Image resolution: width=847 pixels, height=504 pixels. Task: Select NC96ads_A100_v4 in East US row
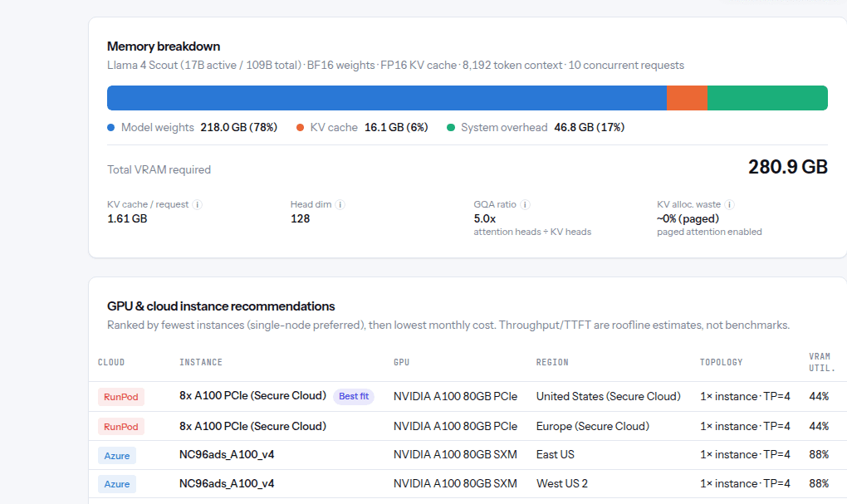pyautogui.click(x=227, y=455)
